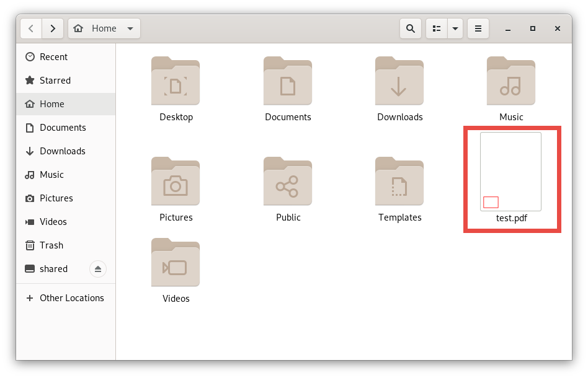Navigate back with the back arrow
588x378 pixels.
point(30,28)
